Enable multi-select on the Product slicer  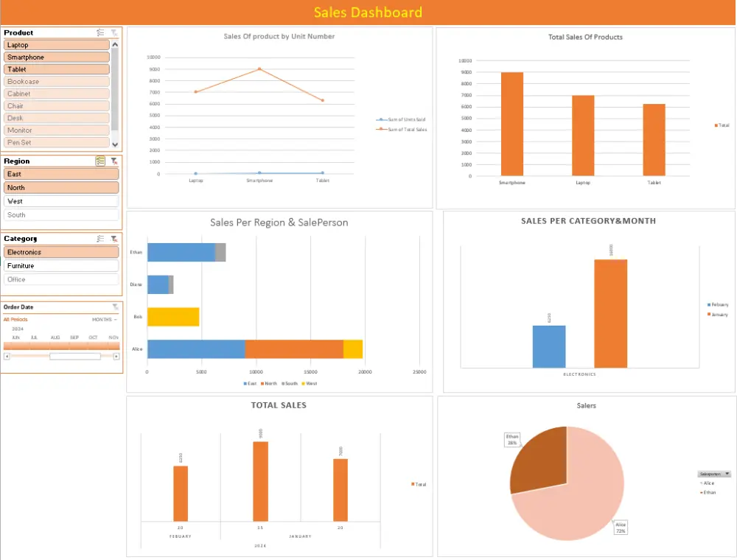click(101, 32)
